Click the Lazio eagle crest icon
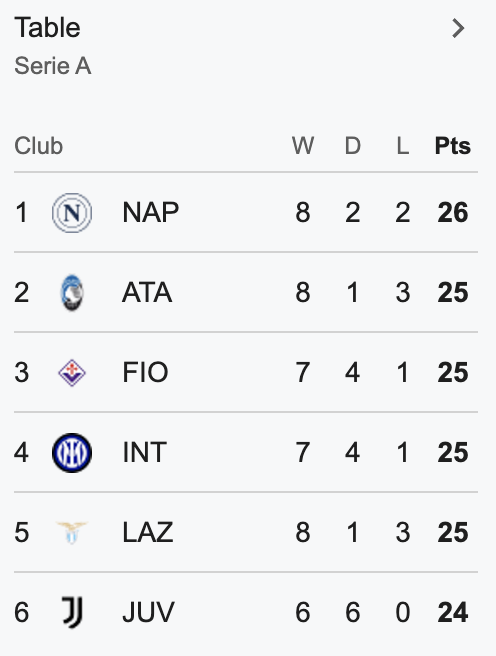The height and width of the screenshot is (656, 496). pos(72,532)
